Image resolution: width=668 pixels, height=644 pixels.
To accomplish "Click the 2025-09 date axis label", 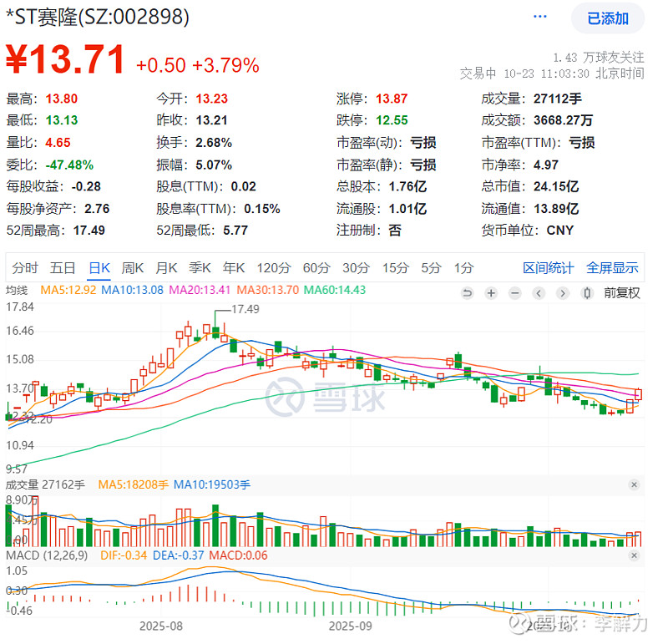I will point(350,626).
